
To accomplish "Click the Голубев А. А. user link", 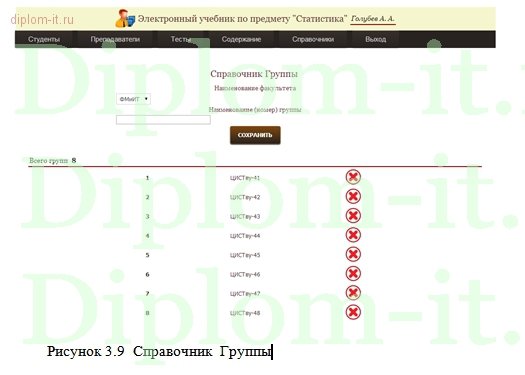I will point(373,19).
